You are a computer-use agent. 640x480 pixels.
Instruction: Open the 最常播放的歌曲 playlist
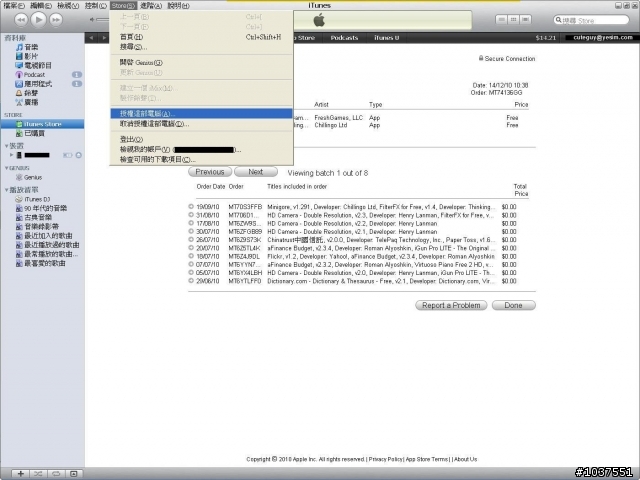pos(51,254)
